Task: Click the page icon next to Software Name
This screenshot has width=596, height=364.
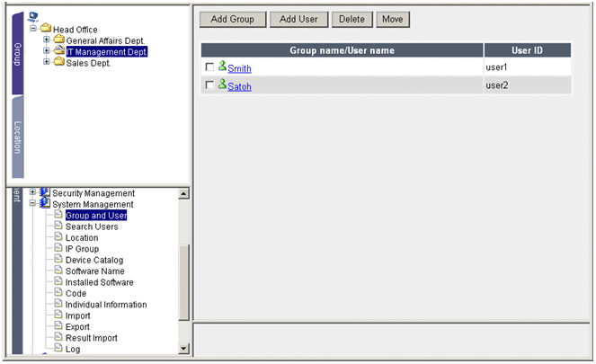Action: coord(58,271)
